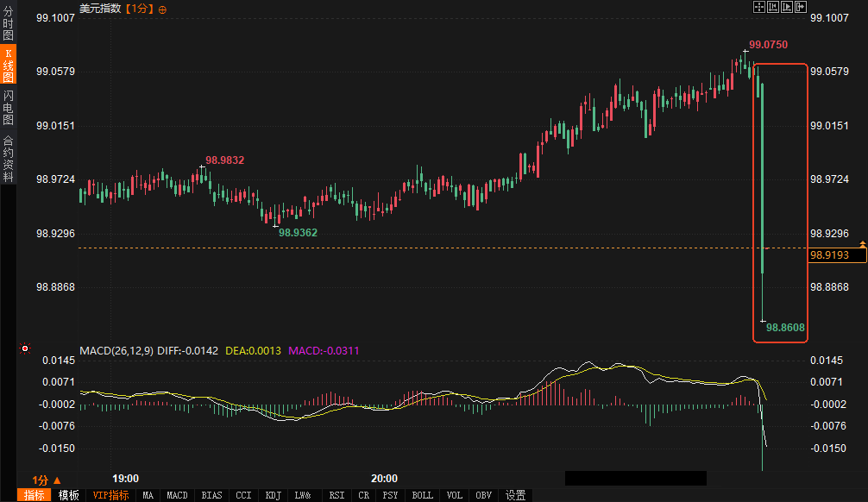The width and height of the screenshot is (868, 502).
Task: Apply the VOL indicator
Action: (x=455, y=495)
